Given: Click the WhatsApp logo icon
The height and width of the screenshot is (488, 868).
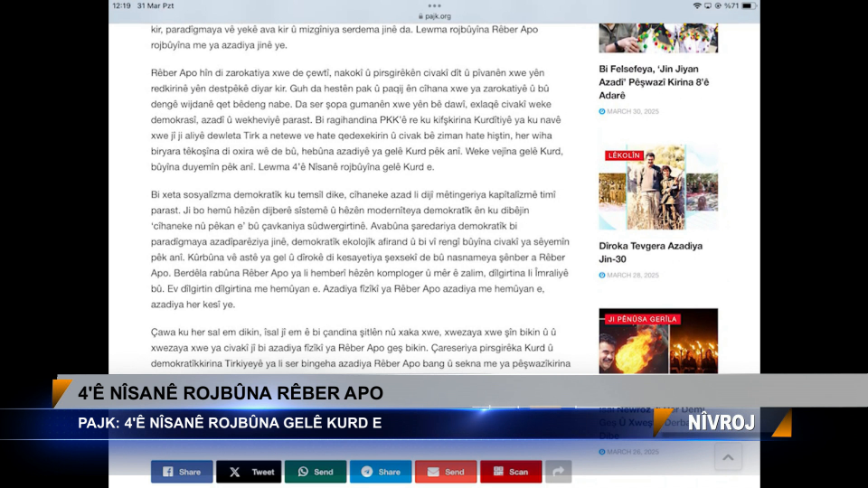Looking at the screenshot, I should 303,472.
